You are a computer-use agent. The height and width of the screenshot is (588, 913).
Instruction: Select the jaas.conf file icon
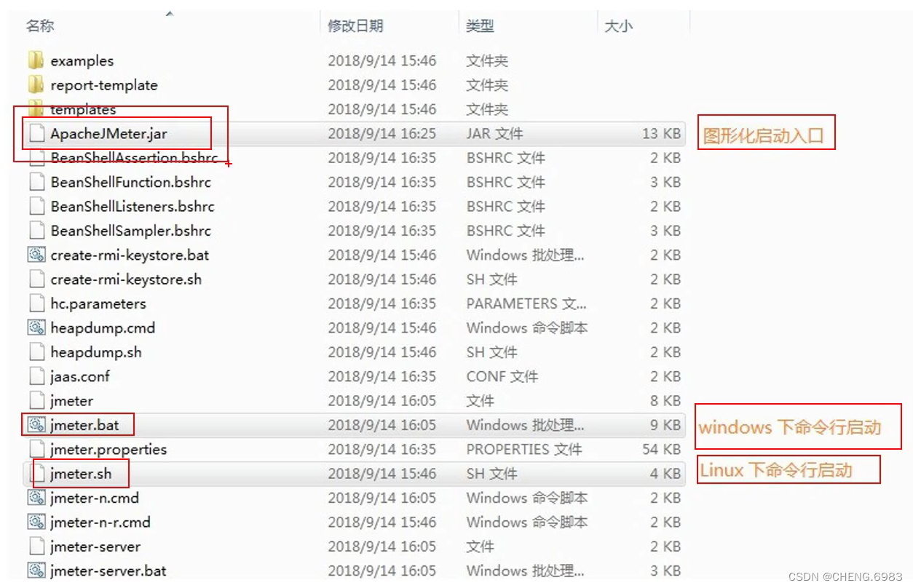(36, 376)
